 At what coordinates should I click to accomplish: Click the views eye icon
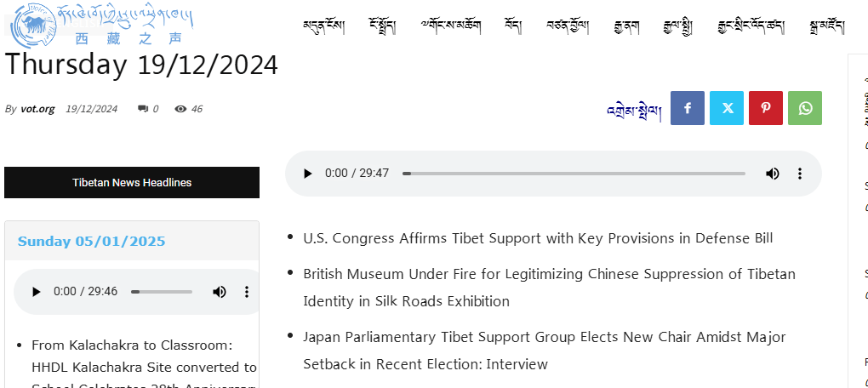pyautogui.click(x=180, y=109)
